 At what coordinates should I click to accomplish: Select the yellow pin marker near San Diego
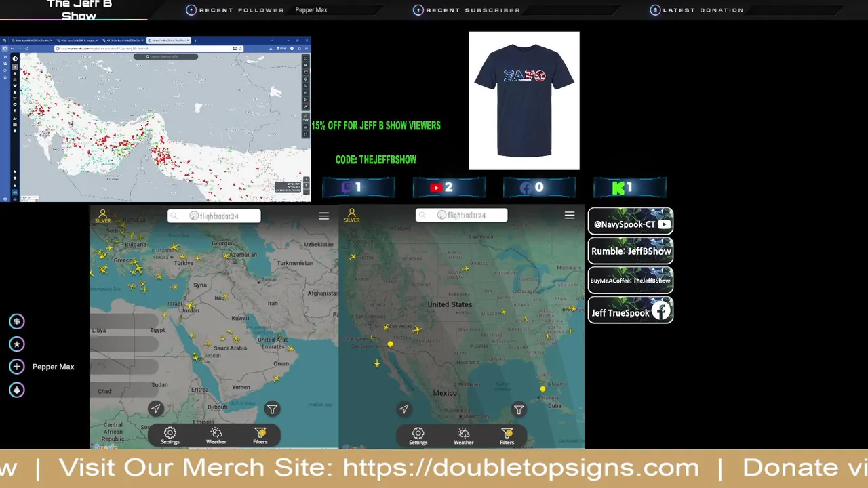[390, 345]
